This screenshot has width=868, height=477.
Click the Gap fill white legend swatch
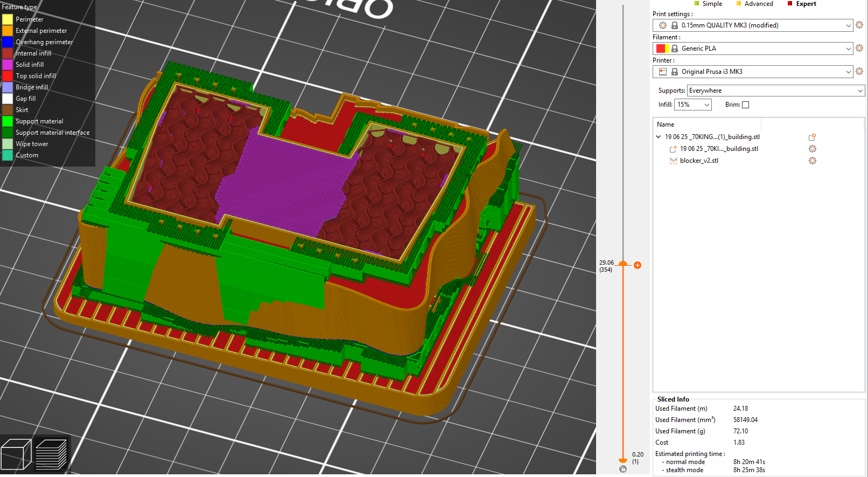[8, 99]
